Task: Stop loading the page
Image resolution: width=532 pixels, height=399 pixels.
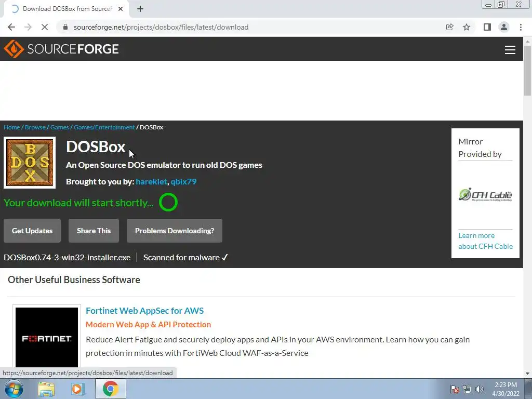Action: click(x=45, y=27)
